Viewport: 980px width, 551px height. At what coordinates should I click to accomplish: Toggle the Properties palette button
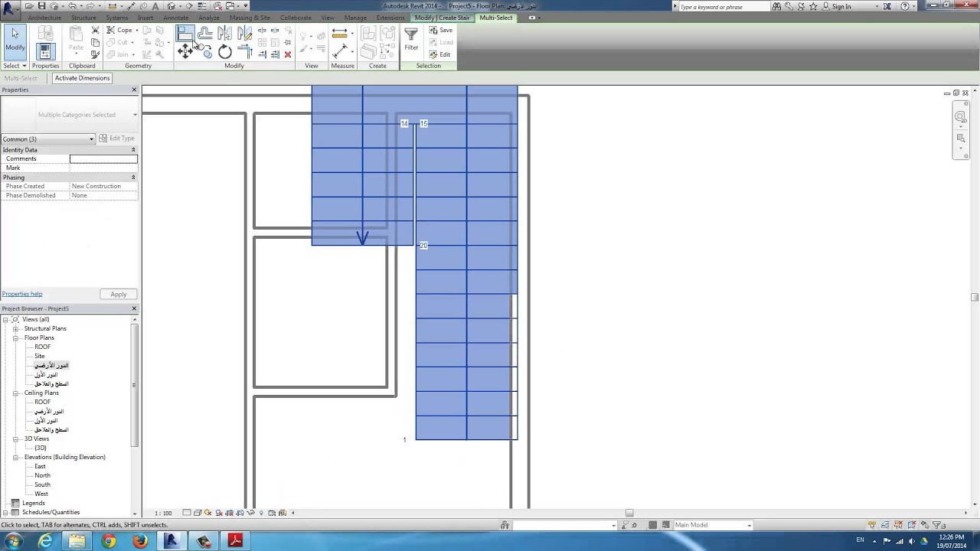coord(45,51)
